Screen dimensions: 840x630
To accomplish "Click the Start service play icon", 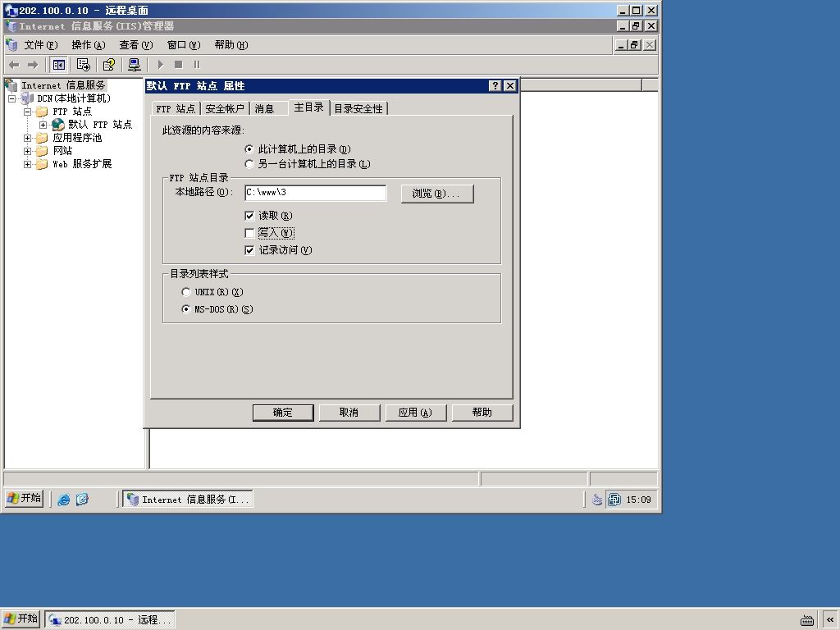I will [160, 65].
